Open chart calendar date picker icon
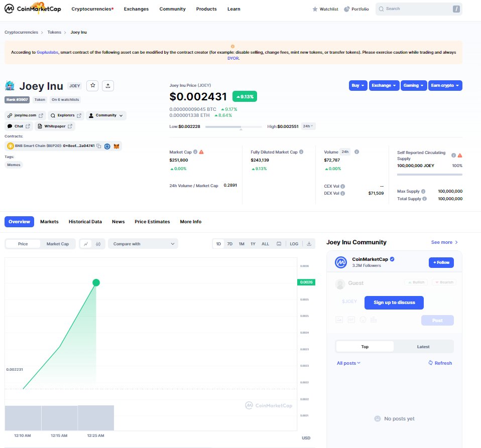Image resolution: width=481 pixels, height=448 pixels. tap(279, 244)
